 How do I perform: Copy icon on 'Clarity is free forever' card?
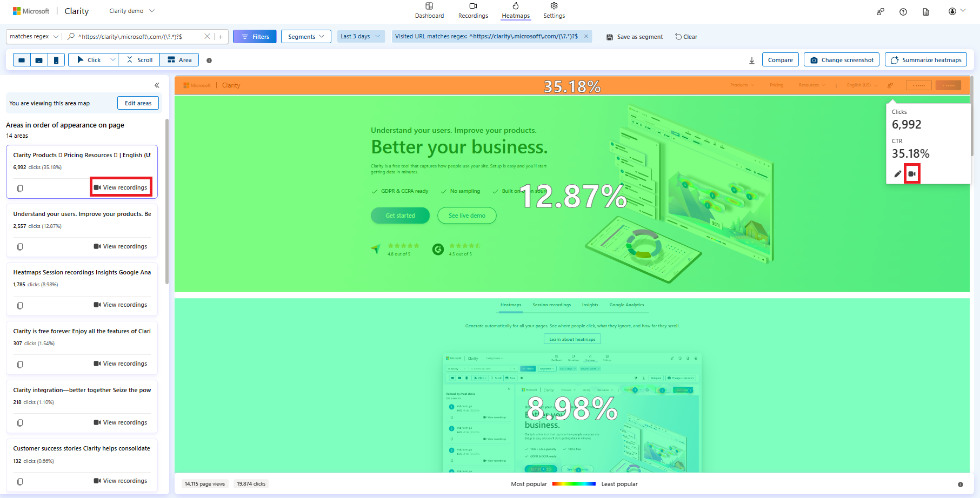[20, 365]
